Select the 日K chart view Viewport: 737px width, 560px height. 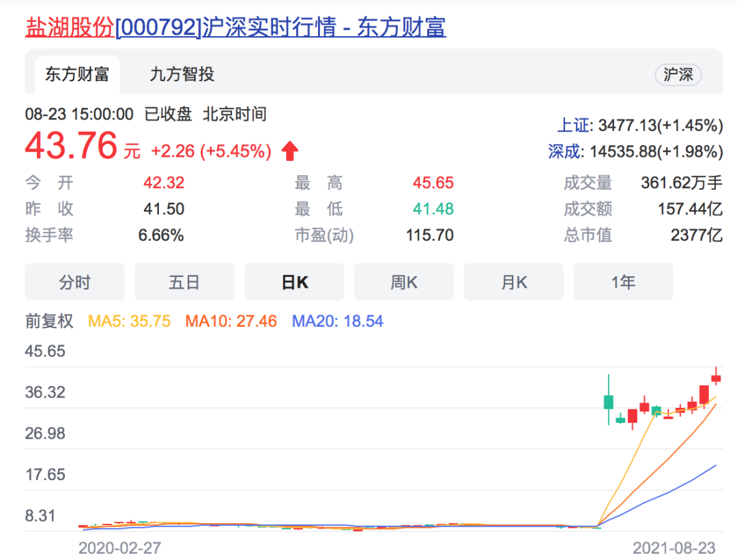click(x=294, y=282)
